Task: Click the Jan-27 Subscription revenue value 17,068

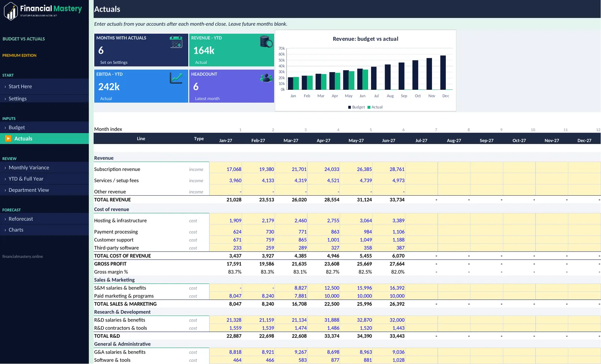Action: [234, 169]
